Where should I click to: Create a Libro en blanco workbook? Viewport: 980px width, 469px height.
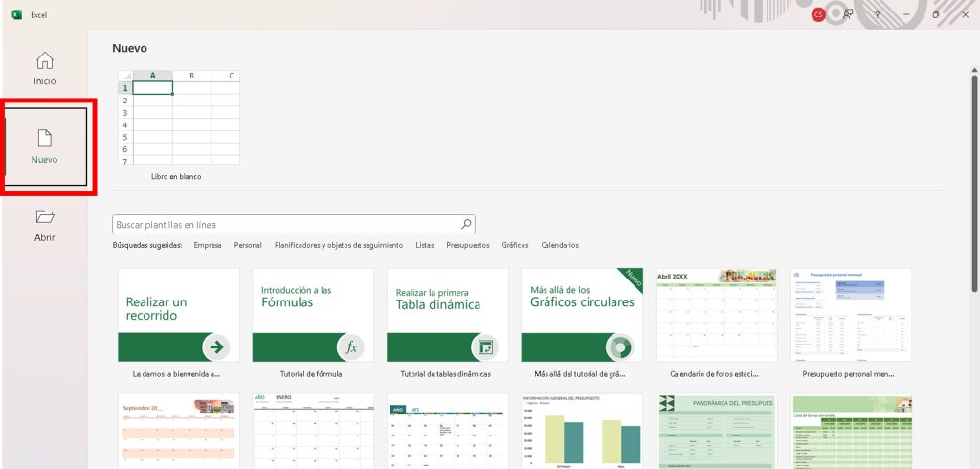coord(178,117)
